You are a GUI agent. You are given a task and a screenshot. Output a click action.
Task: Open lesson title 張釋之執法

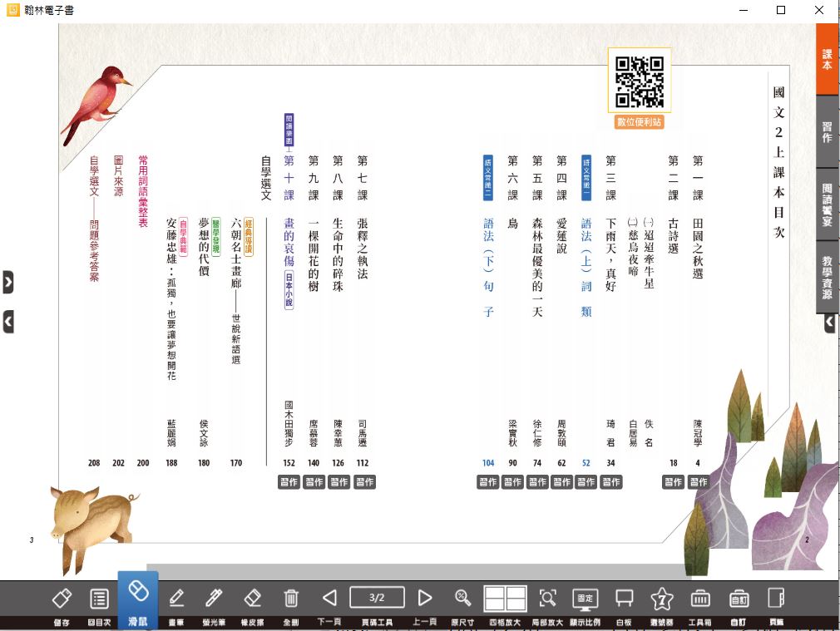click(x=362, y=249)
